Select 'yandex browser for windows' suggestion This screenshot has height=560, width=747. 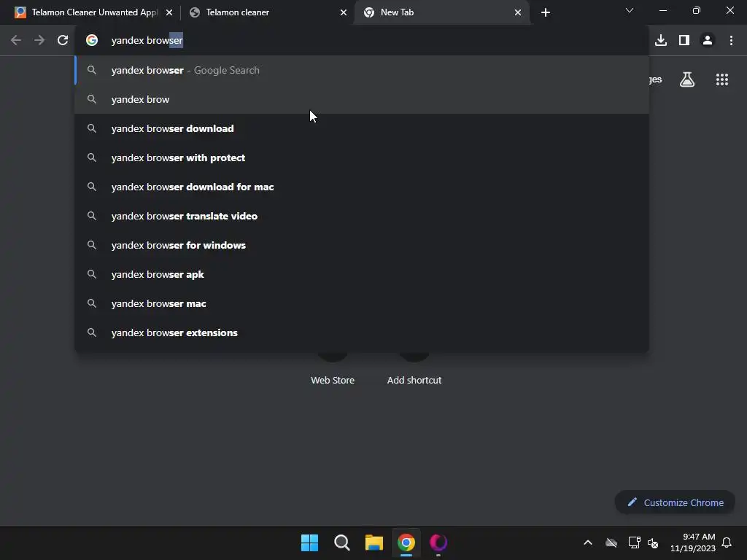pos(362,245)
